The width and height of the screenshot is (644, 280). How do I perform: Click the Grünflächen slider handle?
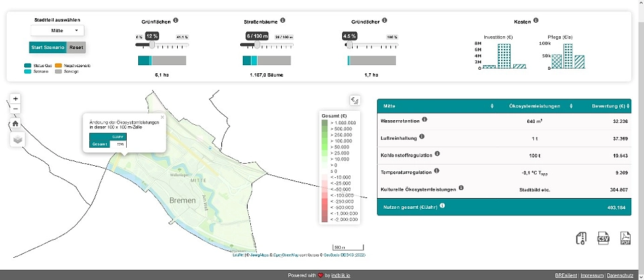(152, 45)
